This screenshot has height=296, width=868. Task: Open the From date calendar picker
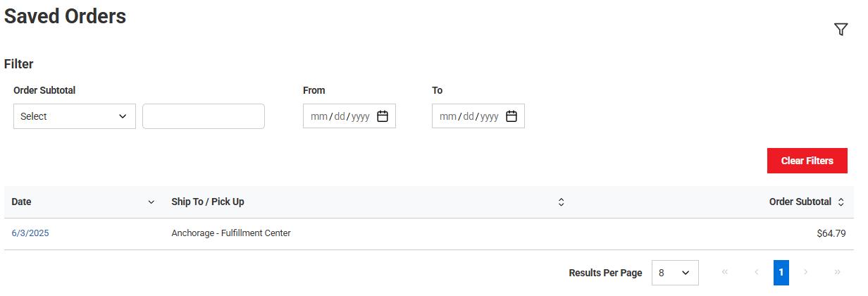pos(383,116)
